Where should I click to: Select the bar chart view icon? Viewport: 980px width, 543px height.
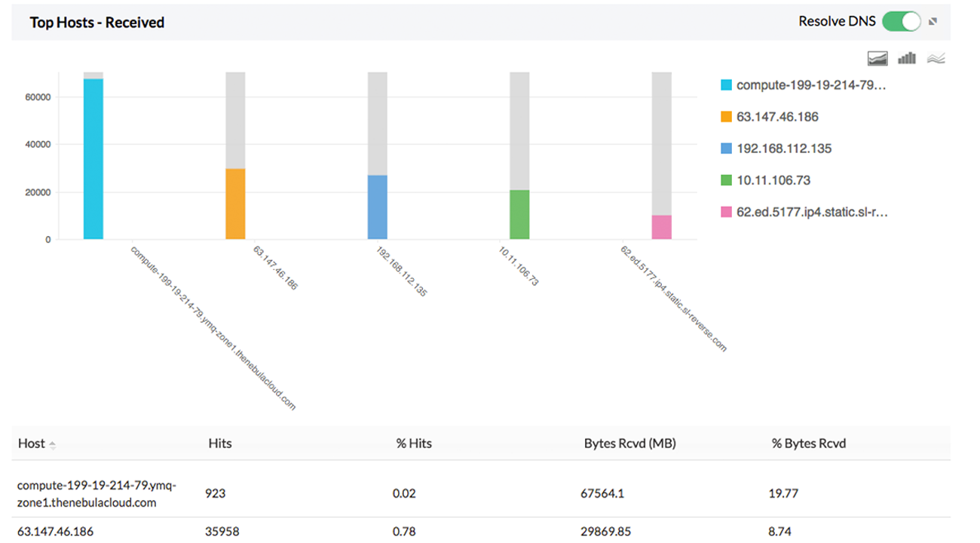coord(907,57)
